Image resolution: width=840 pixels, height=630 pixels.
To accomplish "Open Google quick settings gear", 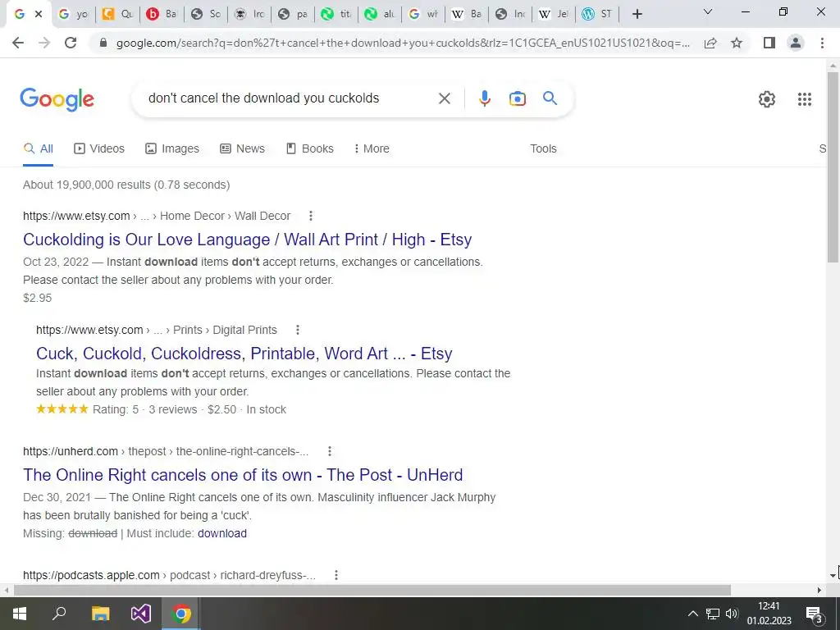I will [767, 99].
